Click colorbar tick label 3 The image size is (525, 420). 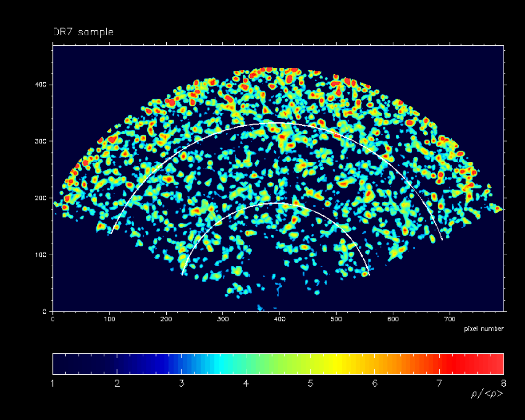[181, 383]
